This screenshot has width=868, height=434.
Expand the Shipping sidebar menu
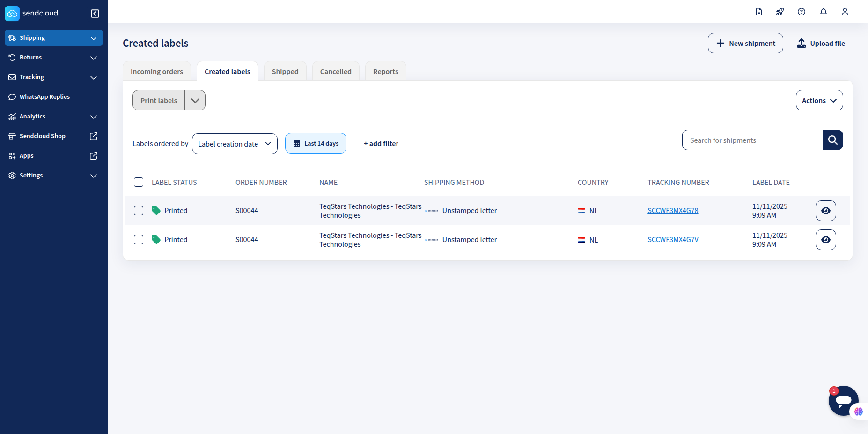point(54,38)
